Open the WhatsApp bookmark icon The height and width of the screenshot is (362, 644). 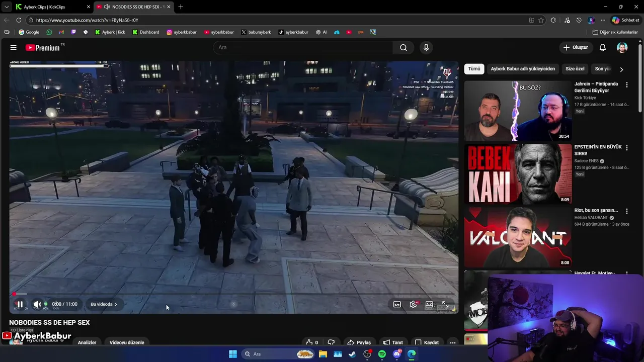tap(49, 32)
